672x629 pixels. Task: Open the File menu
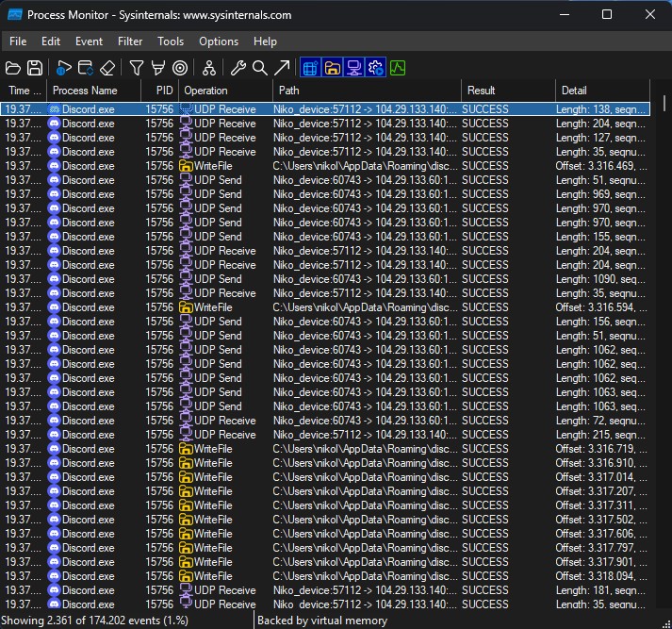(x=18, y=41)
